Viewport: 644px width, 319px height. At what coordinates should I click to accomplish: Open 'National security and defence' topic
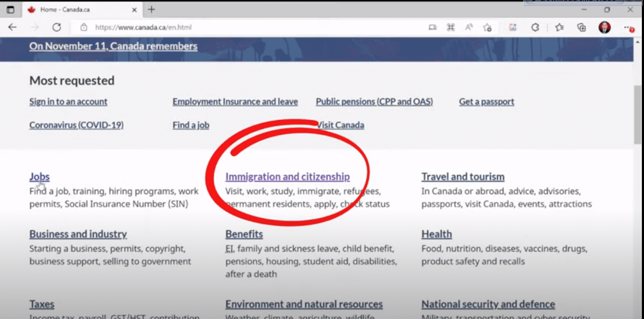(488, 304)
